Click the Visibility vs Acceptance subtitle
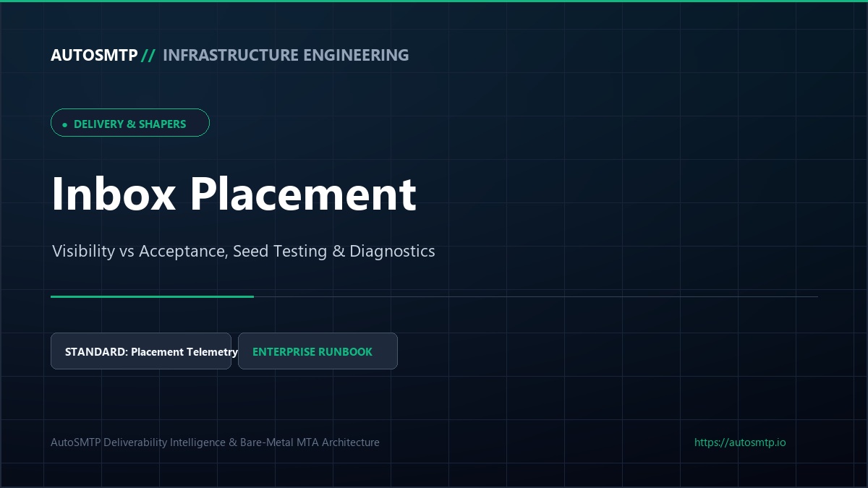The image size is (868, 488). pos(243,252)
